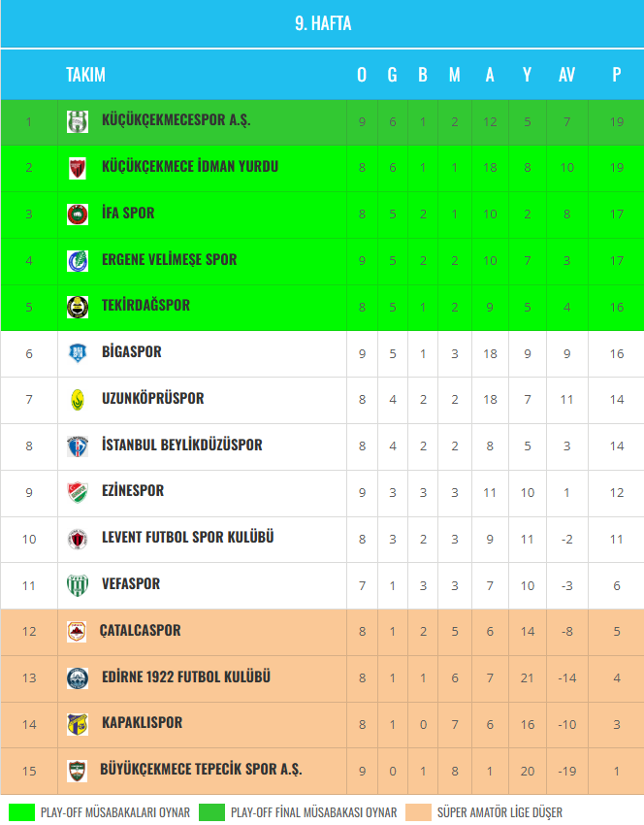
Task: Click the bright green Play-Off Müsabakaları legend swatch
Action: click(20, 812)
